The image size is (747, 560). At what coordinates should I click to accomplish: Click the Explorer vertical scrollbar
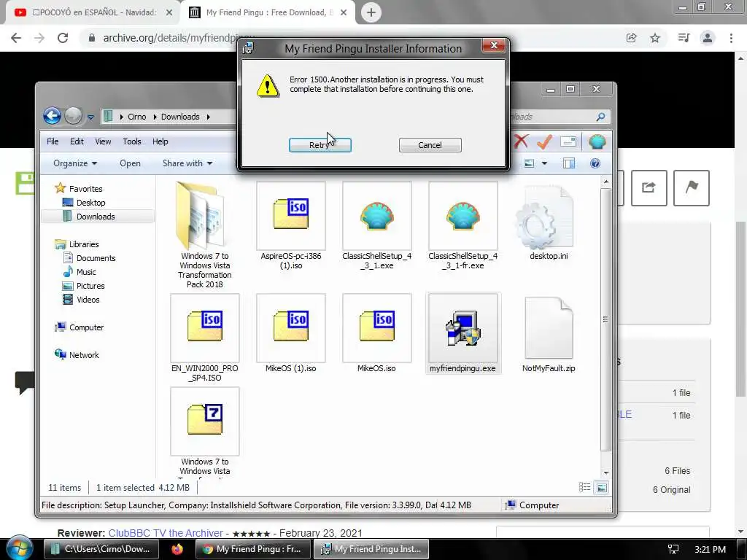(605, 319)
